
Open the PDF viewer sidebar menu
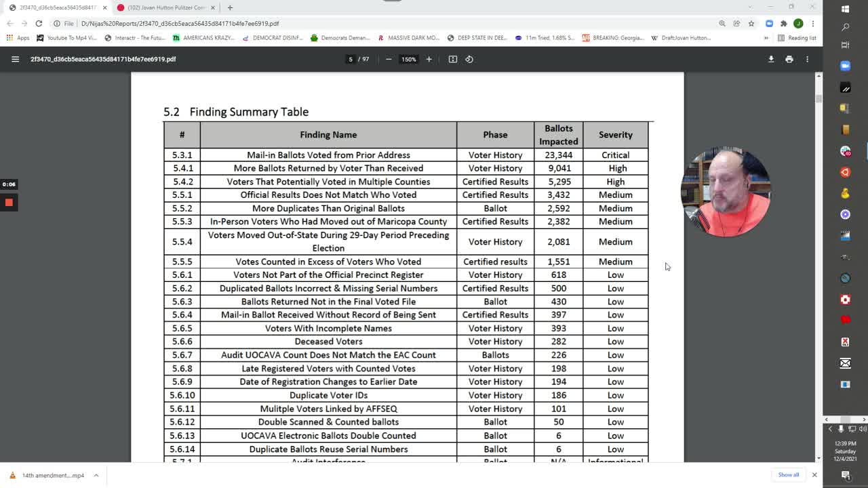(x=15, y=59)
